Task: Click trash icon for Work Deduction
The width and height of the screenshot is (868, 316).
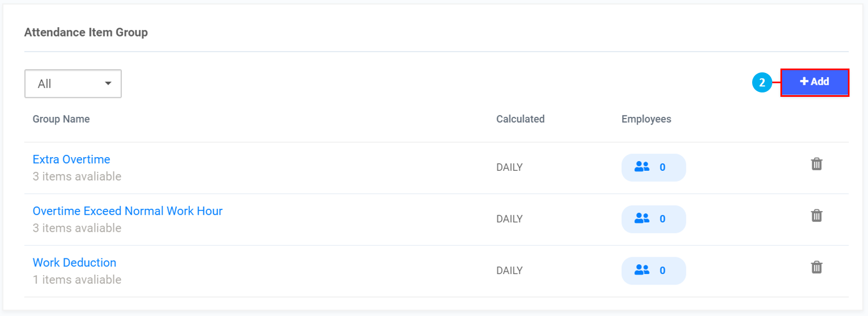Action: click(816, 268)
